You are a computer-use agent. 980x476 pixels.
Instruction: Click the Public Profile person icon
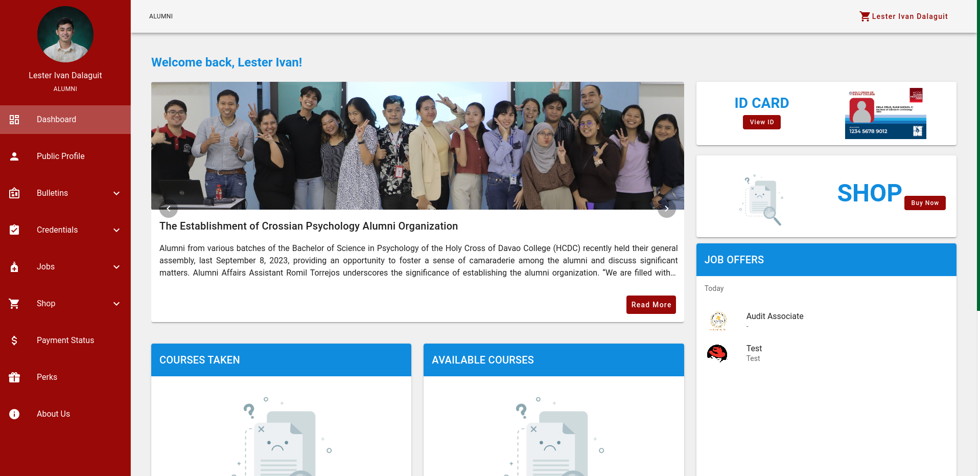click(14, 156)
